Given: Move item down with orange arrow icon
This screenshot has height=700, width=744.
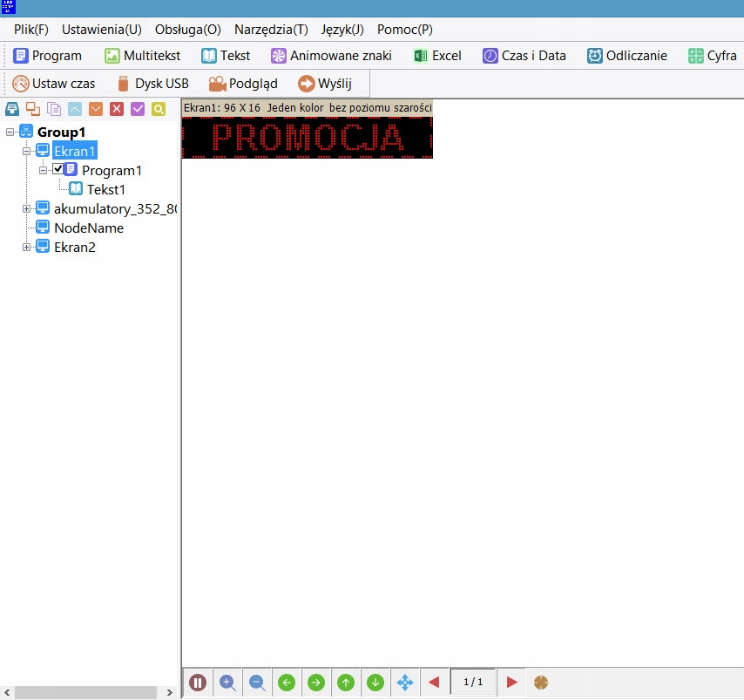Looking at the screenshot, I should coord(96,109).
